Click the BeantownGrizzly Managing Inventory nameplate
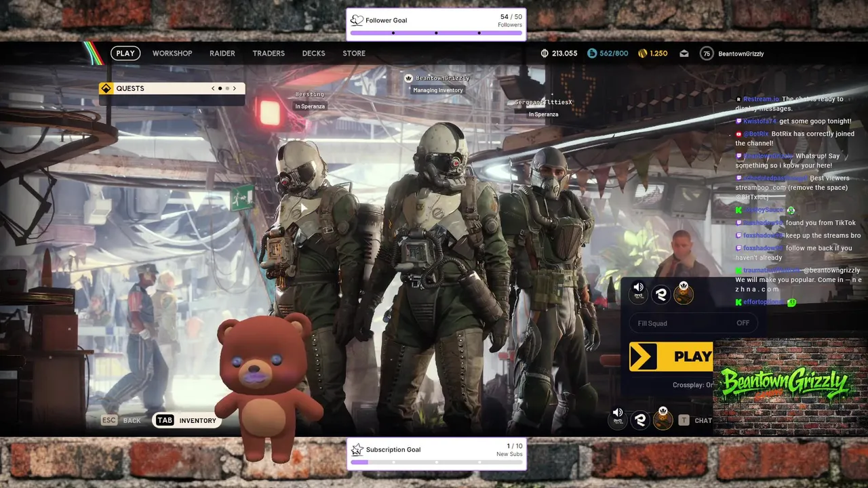The height and width of the screenshot is (488, 868). tap(437, 84)
